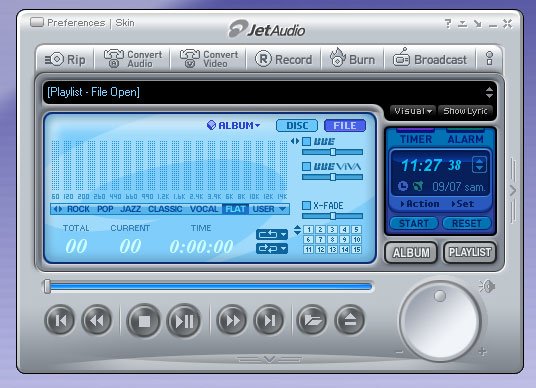Screen dimensions: 536x388
Task: Open the Preferences menu
Action: (x=76, y=23)
